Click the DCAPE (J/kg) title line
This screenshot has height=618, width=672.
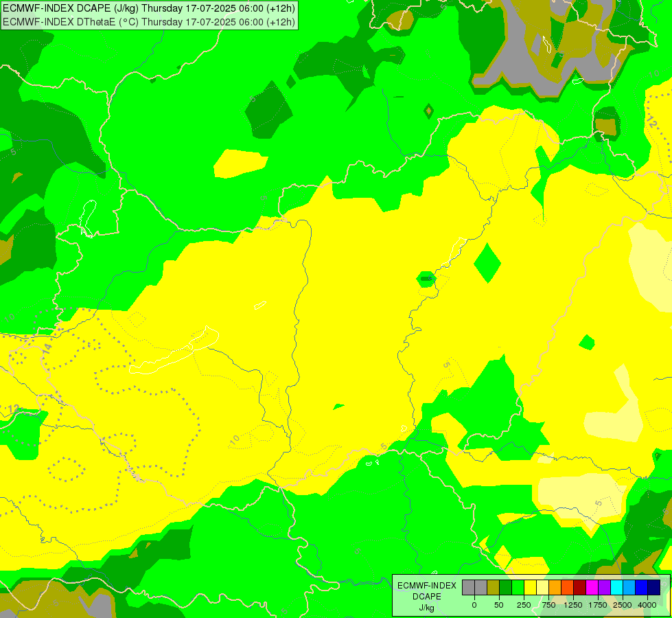coord(149,8)
